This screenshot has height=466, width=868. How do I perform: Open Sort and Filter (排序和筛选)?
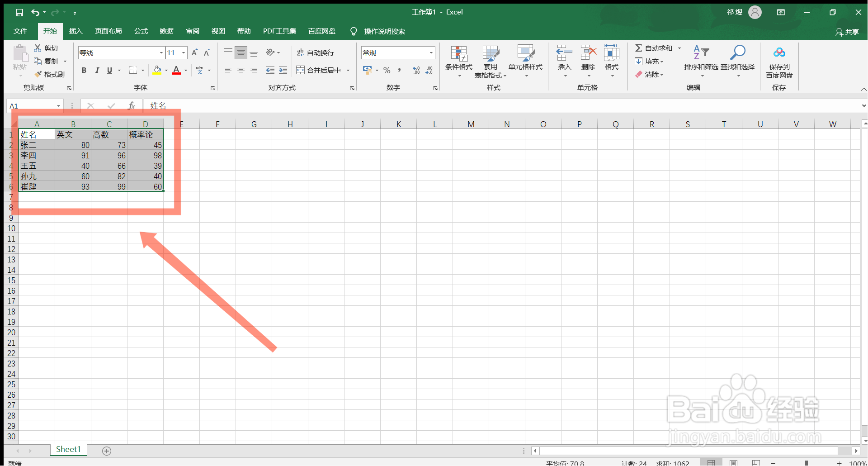(701, 62)
